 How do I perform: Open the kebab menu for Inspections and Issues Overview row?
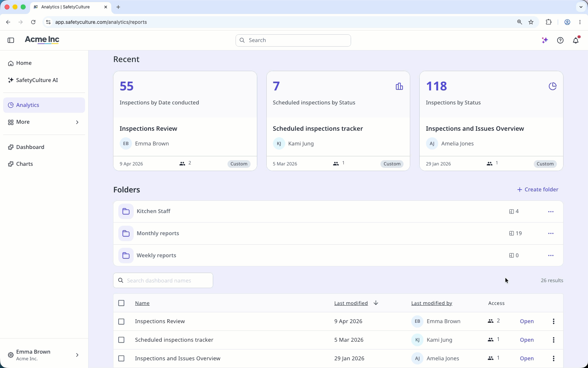click(x=554, y=359)
